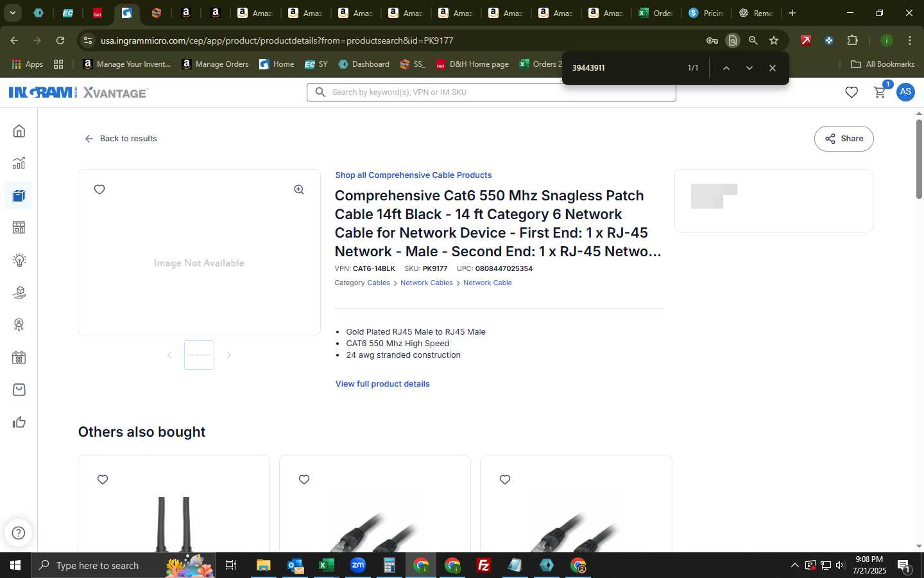This screenshot has height=578, width=924.
Task: Open the Cables category breadcrumb
Action: coord(379,283)
